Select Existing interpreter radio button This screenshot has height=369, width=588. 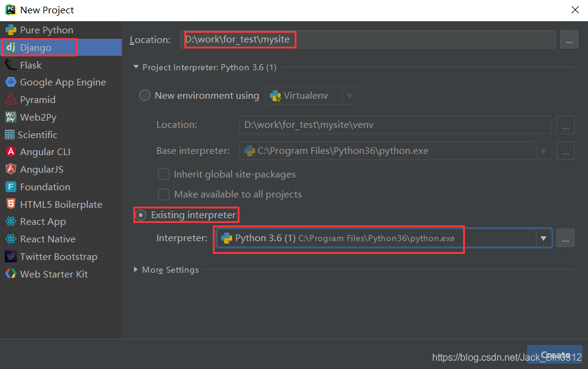click(141, 215)
